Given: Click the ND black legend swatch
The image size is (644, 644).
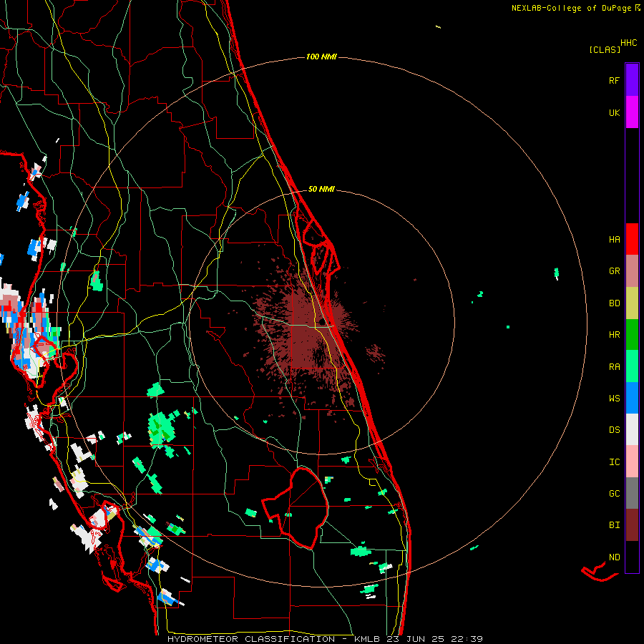Looking at the screenshot, I should tap(632, 557).
